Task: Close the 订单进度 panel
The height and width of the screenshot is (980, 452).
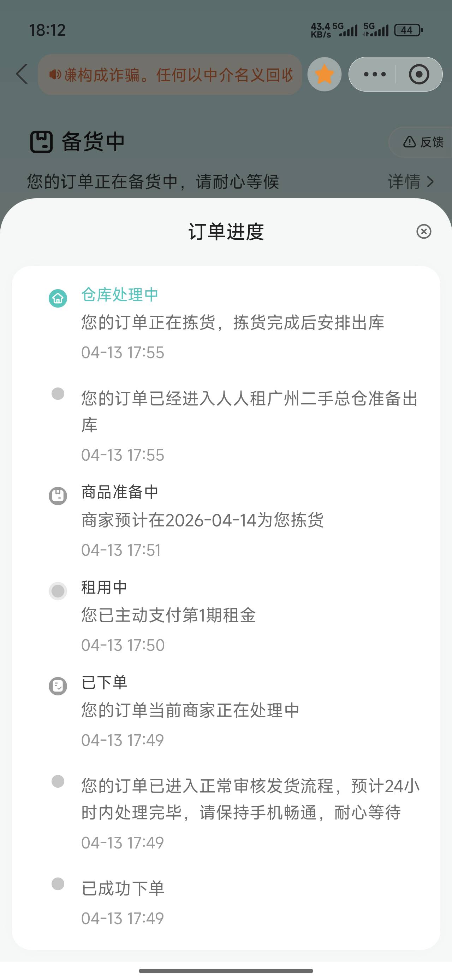Action: click(423, 231)
